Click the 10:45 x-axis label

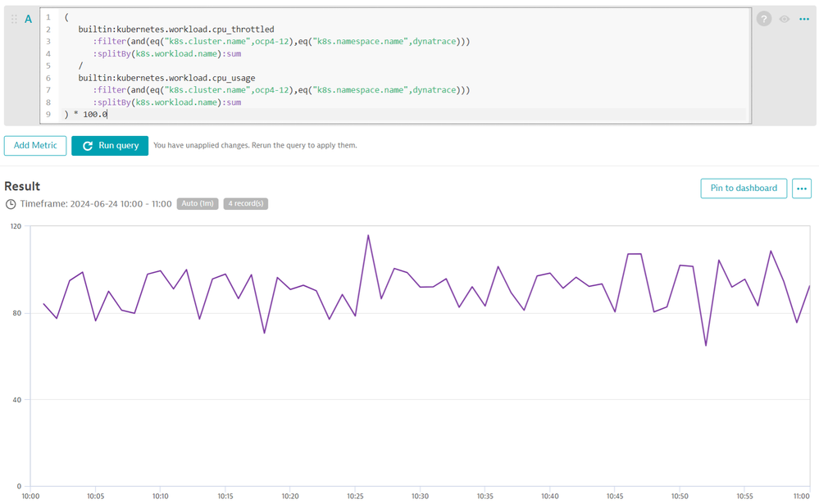[x=615, y=496]
